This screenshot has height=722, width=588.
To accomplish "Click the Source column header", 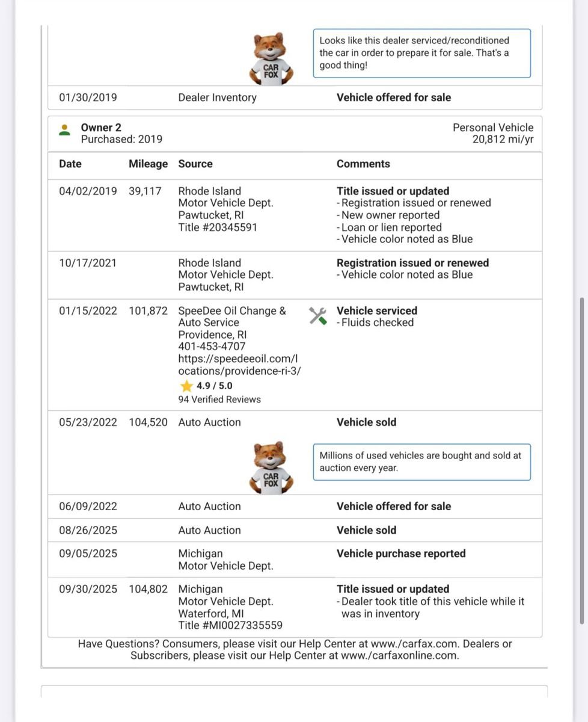I will 195,164.
